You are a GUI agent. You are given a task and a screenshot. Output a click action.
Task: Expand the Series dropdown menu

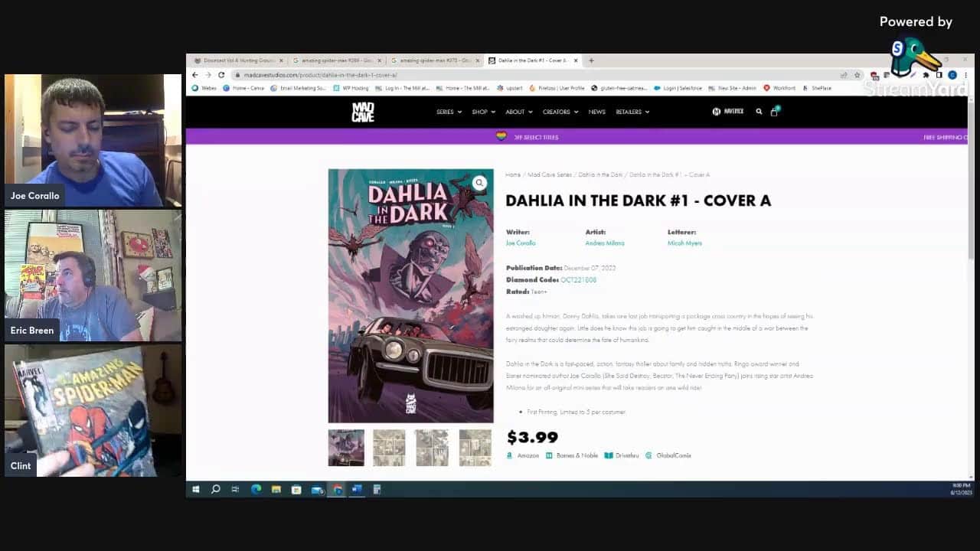tap(449, 112)
